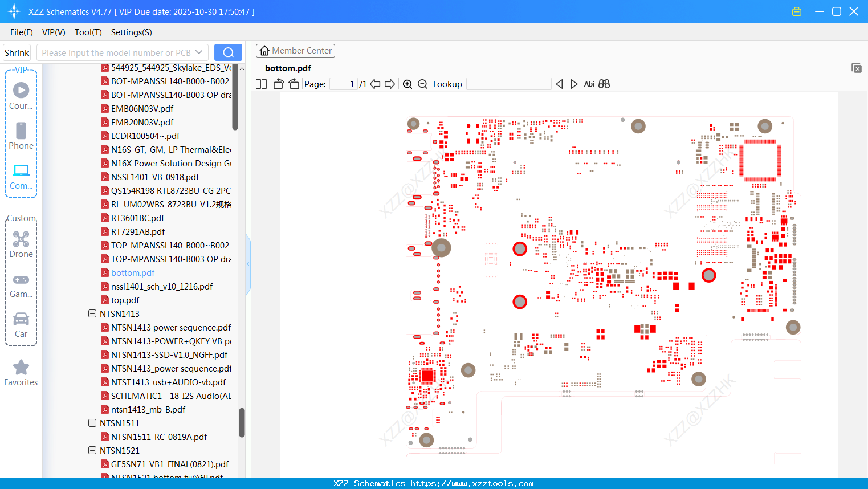Open N16X Power Solution Design file
Viewport: 868px width, 489px height.
pyautogui.click(x=171, y=163)
